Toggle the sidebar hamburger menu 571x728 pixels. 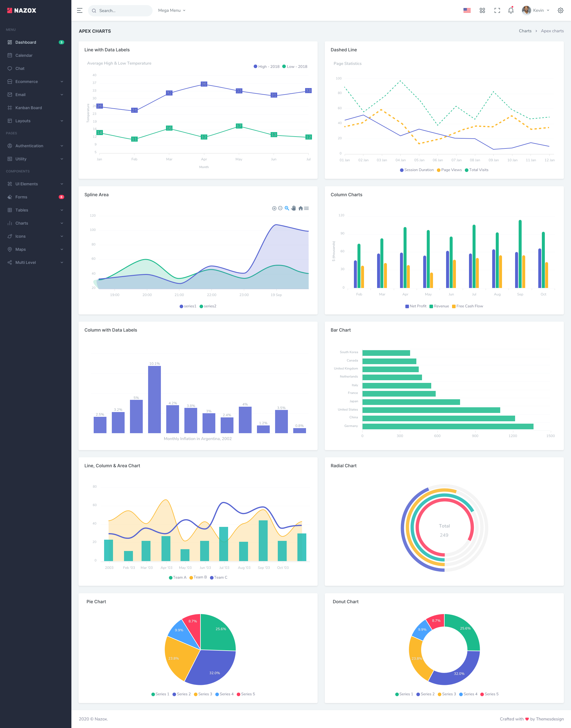[80, 10]
